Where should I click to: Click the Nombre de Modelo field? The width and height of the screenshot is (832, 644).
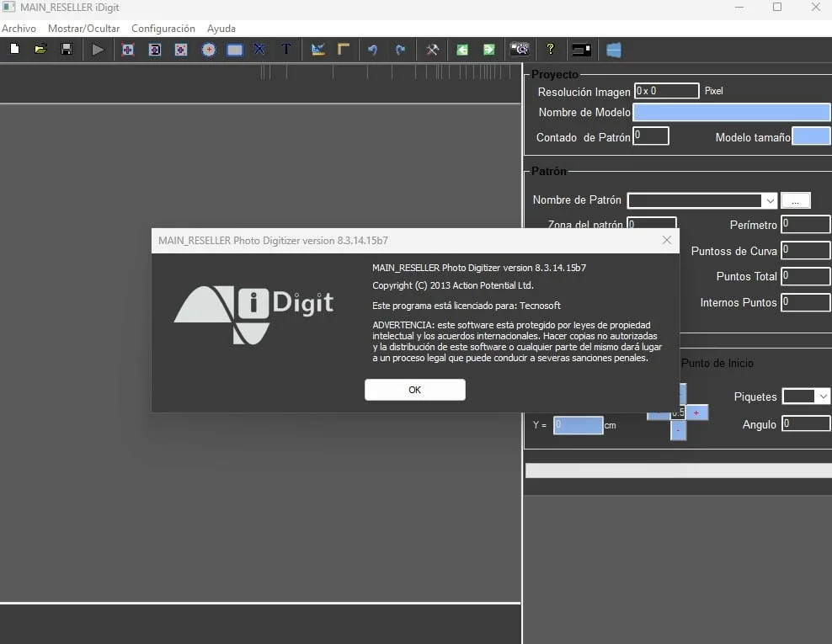click(x=731, y=112)
